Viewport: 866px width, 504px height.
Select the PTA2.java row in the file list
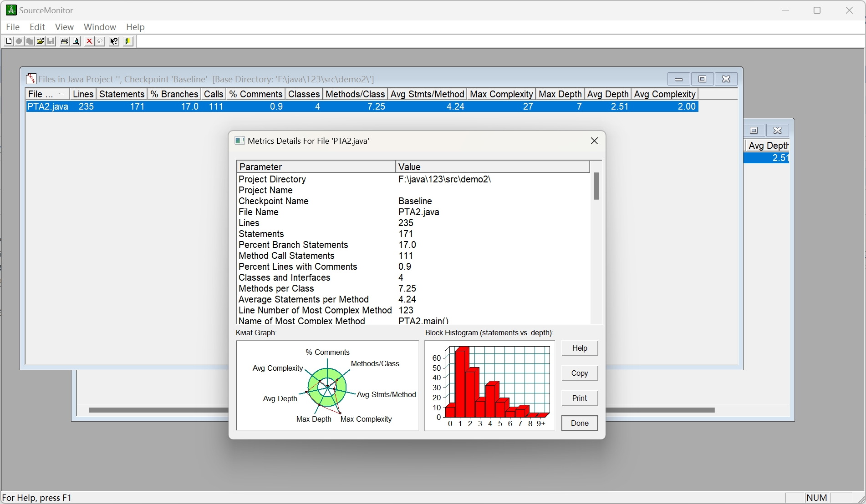pyautogui.click(x=362, y=106)
